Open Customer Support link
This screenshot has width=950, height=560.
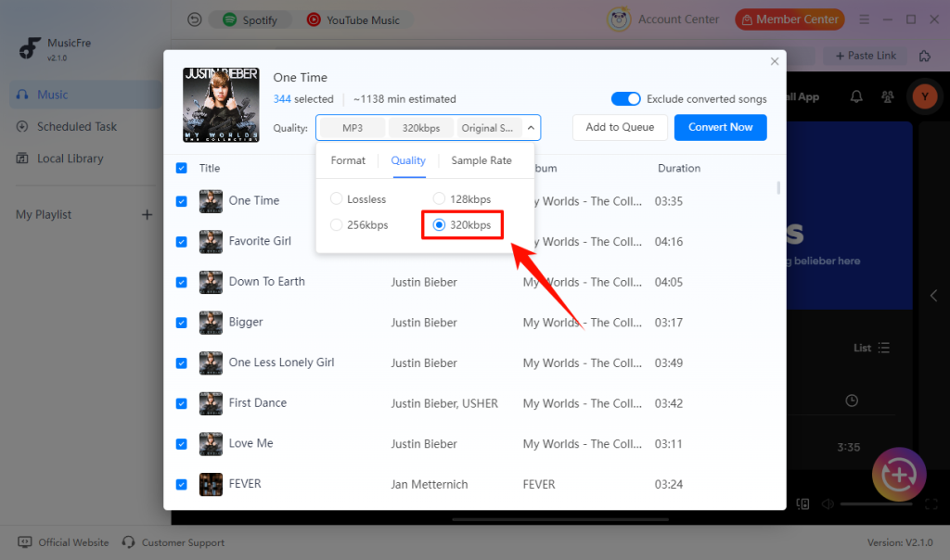pyautogui.click(x=173, y=542)
